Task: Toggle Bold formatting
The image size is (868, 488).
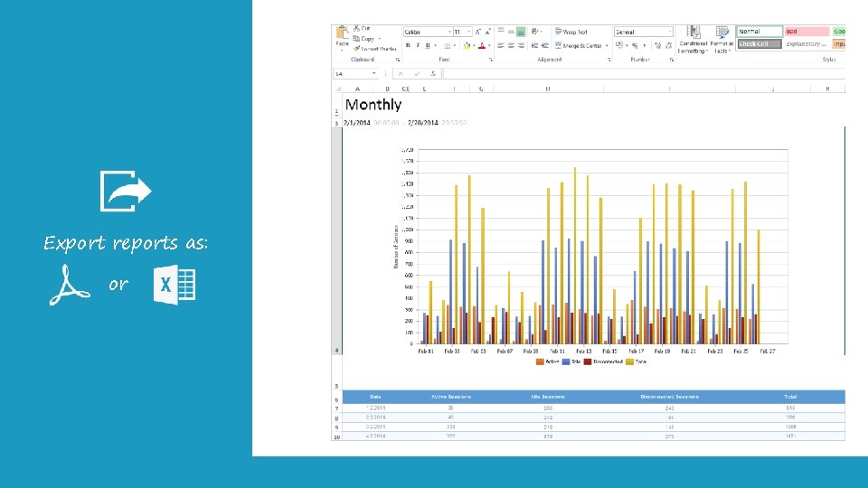Action: pos(408,45)
